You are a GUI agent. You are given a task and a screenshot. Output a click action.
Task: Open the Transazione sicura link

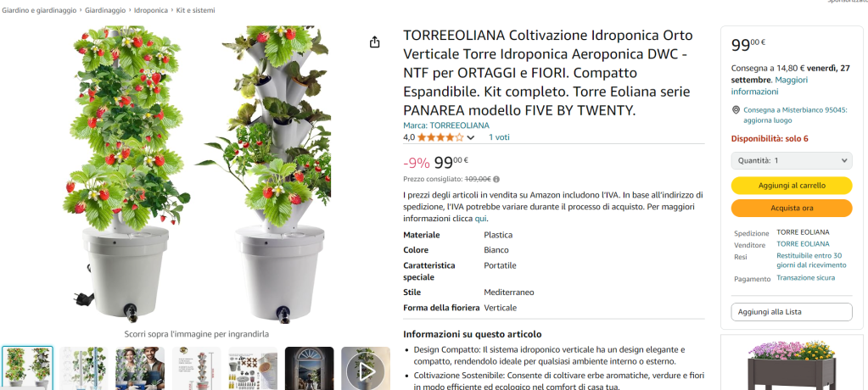coord(805,278)
